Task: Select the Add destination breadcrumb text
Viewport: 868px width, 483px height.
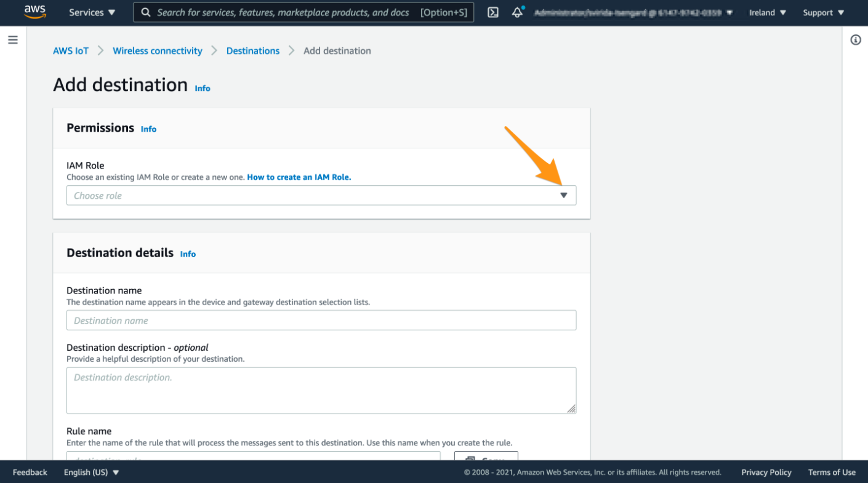Action: (x=337, y=51)
